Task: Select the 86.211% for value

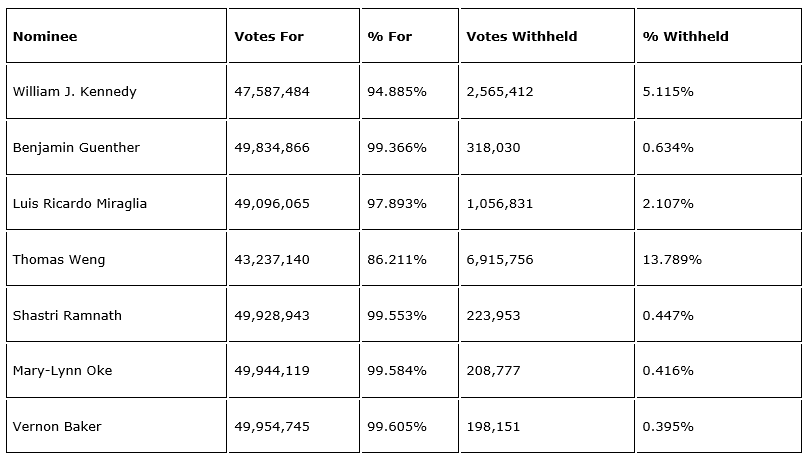Action: coord(396,260)
